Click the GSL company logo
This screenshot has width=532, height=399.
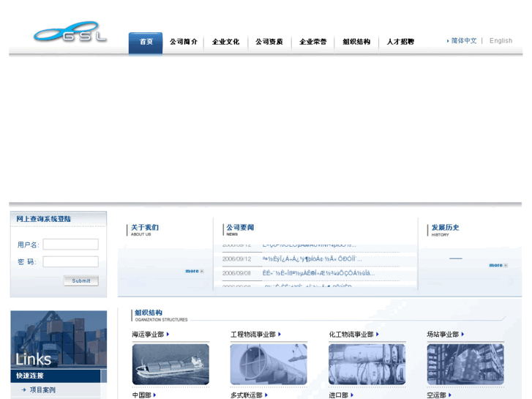coord(70,31)
